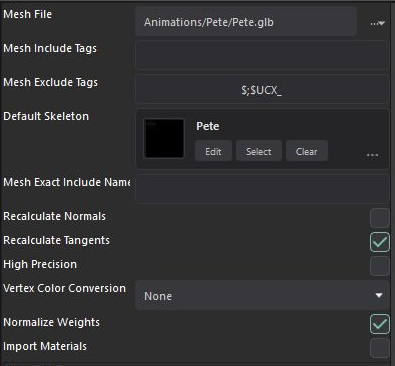The height and width of the screenshot is (366, 395).
Task: Click the Mesh File path field
Action: tap(246, 22)
